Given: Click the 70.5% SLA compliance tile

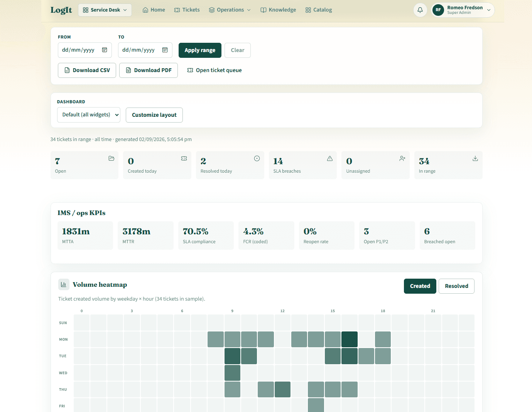Looking at the screenshot, I should click(x=206, y=235).
